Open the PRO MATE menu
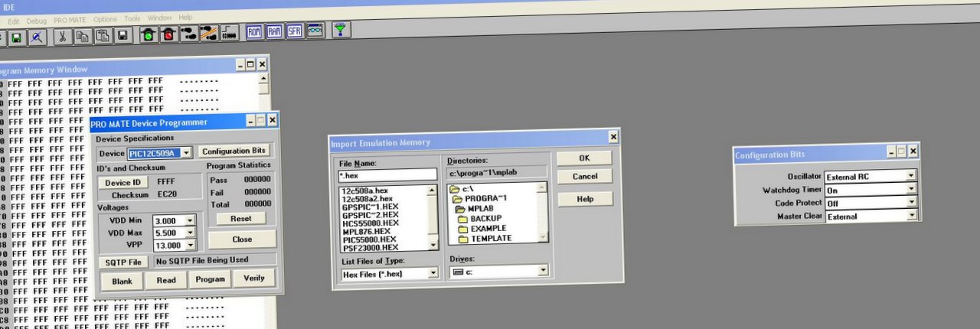 point(70,19)
